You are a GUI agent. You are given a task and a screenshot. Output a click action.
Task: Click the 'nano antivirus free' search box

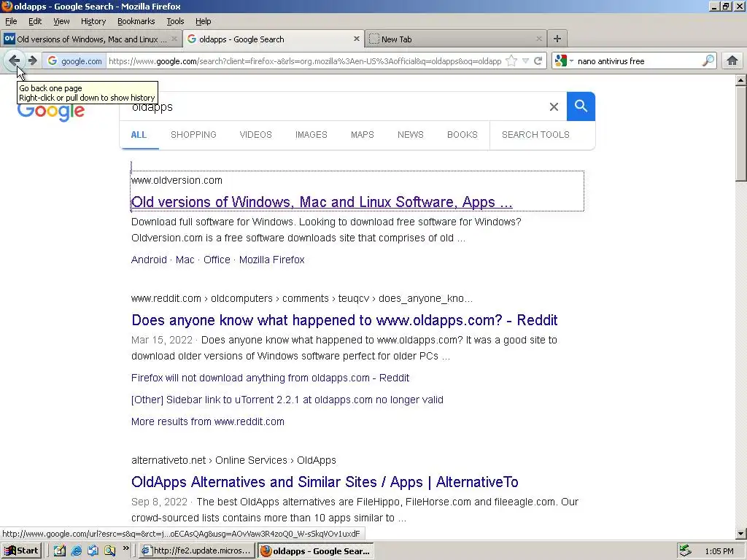tap(638, 61)
